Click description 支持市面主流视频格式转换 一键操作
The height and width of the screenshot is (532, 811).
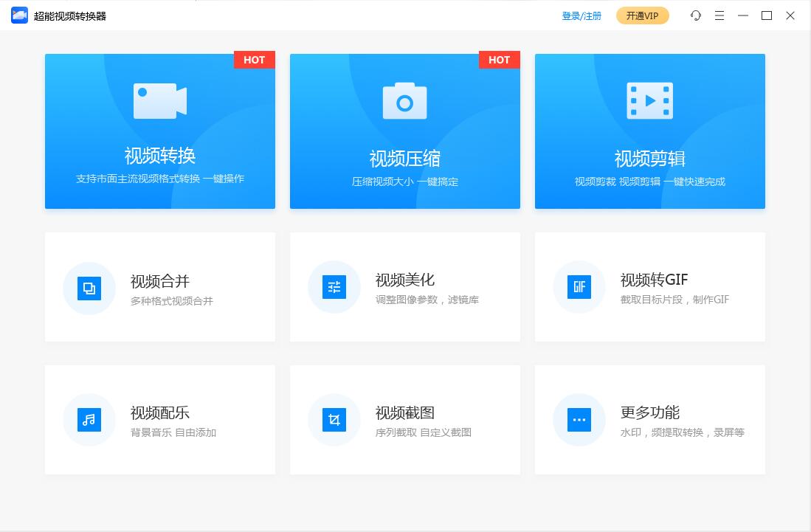160,179
